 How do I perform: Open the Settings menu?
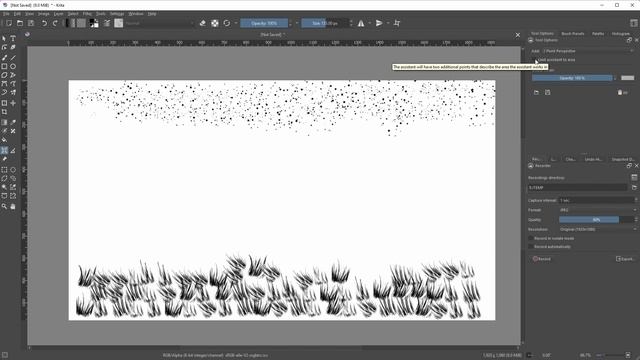coord(117,14)
